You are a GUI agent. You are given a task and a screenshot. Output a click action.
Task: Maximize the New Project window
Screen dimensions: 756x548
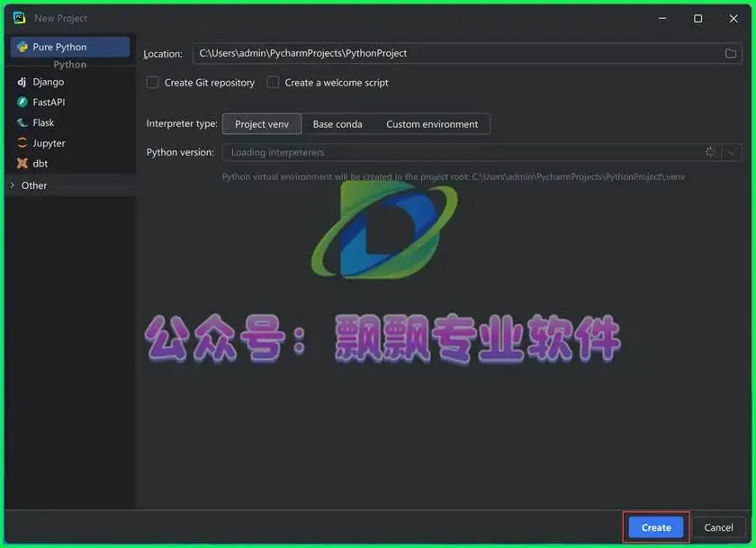click(x=697, y=18)
